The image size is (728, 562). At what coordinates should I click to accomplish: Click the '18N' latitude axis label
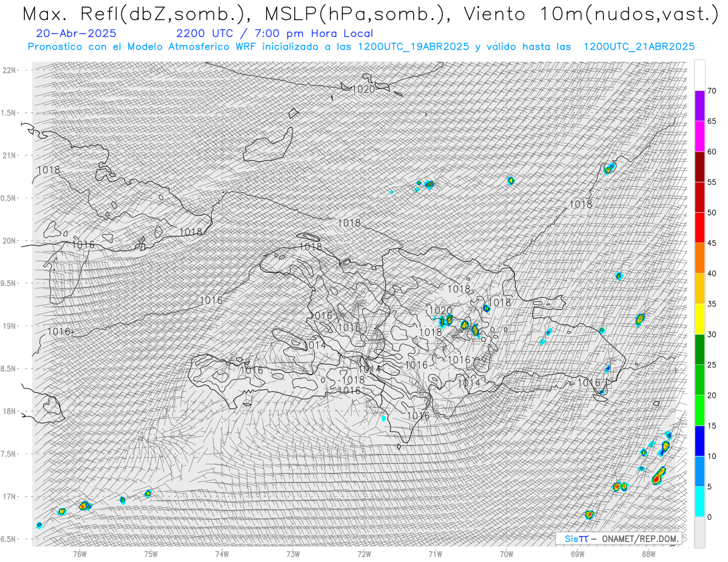pos(9,411)
